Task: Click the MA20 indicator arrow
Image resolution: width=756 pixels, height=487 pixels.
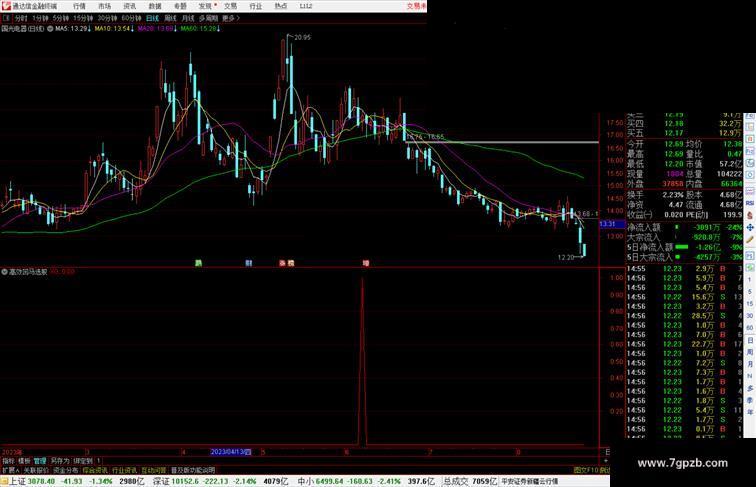Action: point(175,29)
